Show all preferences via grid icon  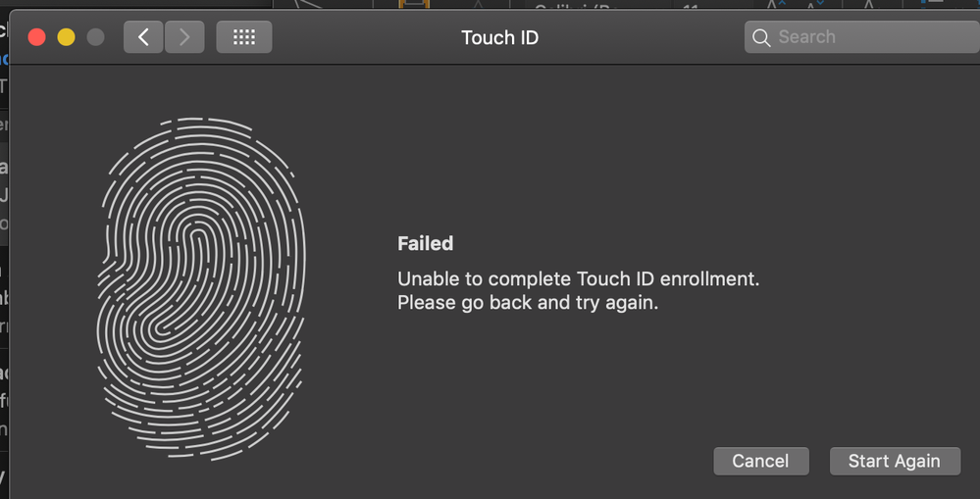click(243, 37)
